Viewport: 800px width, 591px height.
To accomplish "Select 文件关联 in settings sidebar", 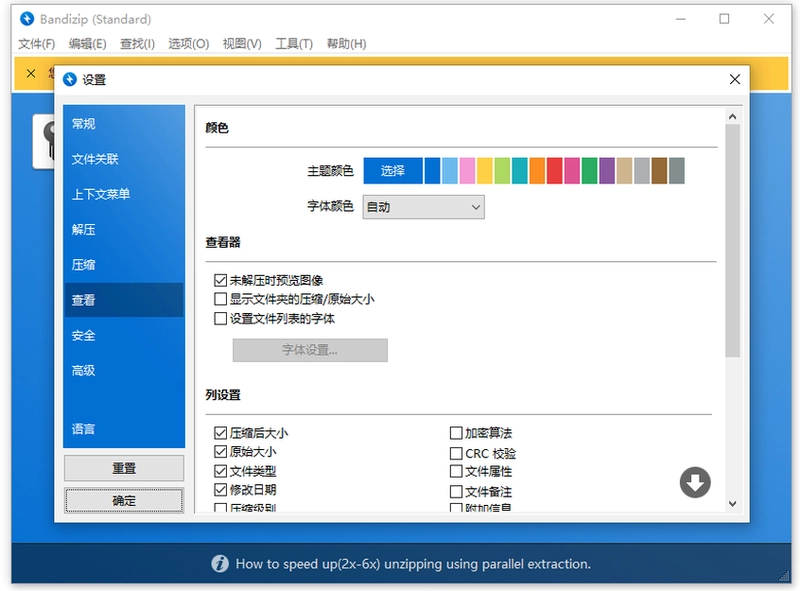I will click(x=123, y=159).
